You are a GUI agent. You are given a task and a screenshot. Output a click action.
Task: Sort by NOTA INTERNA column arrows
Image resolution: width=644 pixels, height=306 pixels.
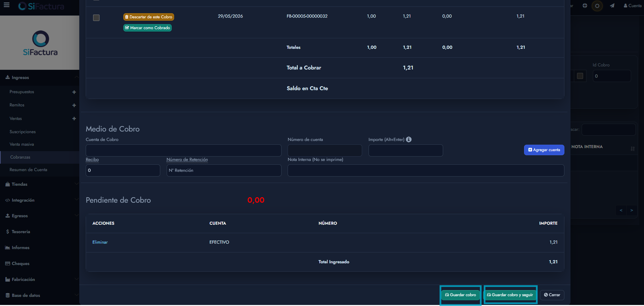pyautogui.click(x=632, y=149)
